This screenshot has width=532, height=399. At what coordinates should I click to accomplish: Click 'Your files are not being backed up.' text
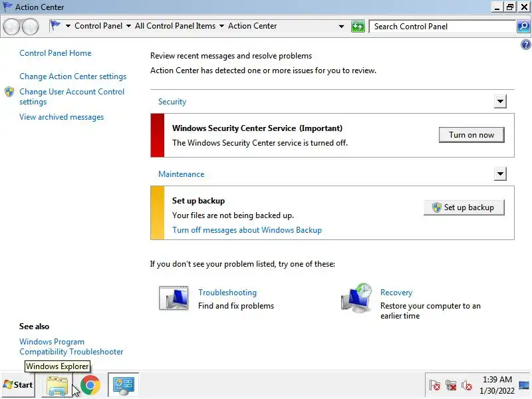pos(233,215)
